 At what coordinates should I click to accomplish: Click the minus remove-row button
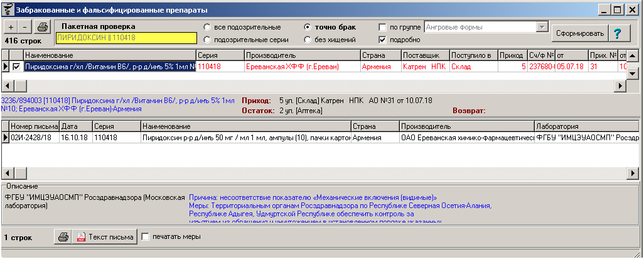point(25,28)
